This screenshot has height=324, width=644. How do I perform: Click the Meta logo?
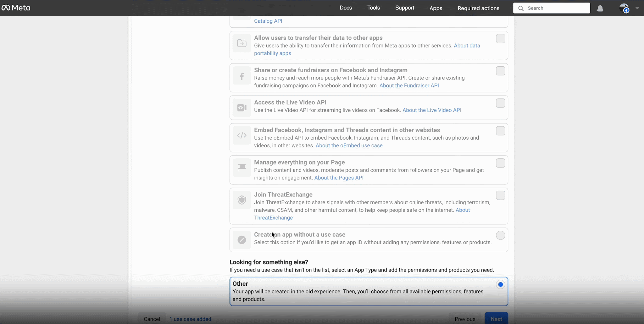click(x=16, y=8)
